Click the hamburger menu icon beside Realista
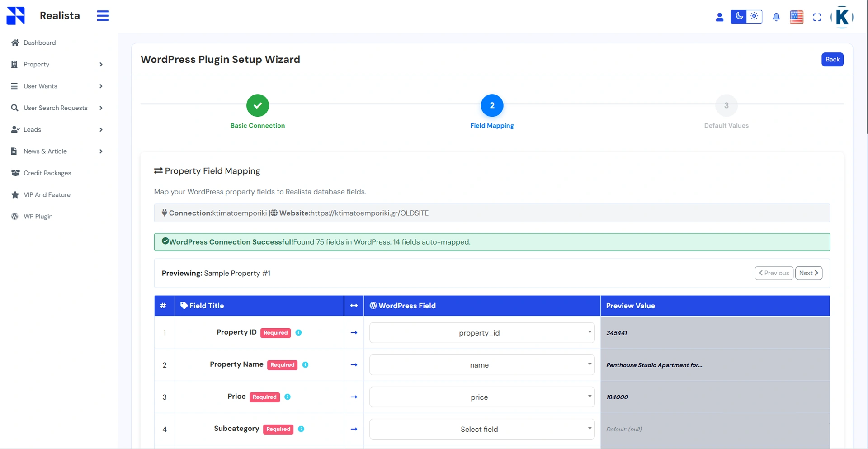The image size is (868, 449). (103, 16)
